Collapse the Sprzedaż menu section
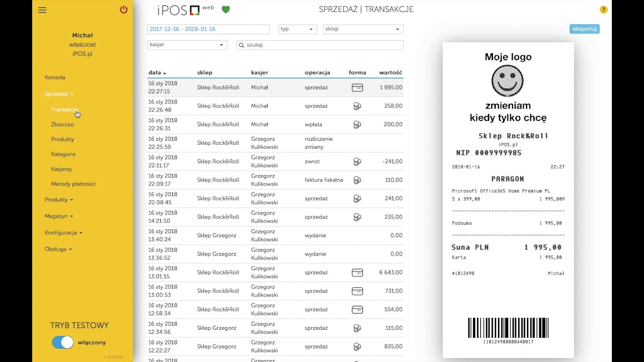 pos(59,94)
